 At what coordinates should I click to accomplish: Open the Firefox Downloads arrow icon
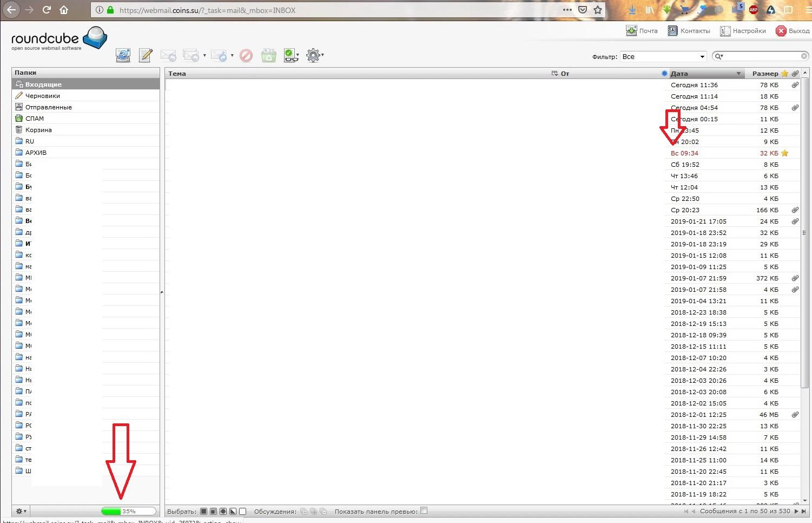(632, 10)
